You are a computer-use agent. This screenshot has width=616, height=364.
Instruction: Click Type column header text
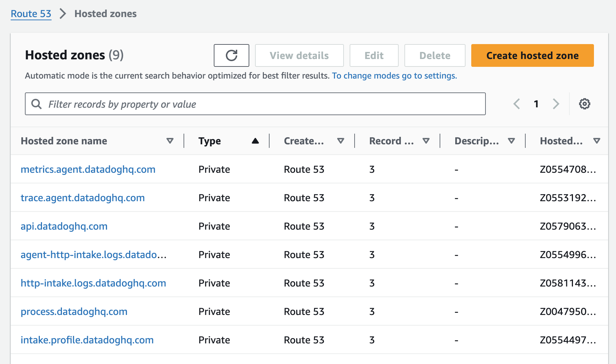coord(210,141)
